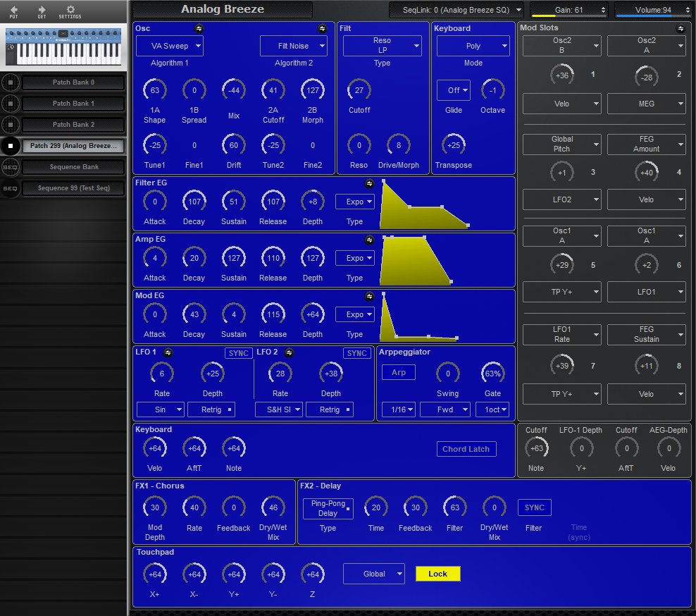Viewport: 696px width, 616px height.
Task: Open the Filt Noise algorithm dropdown
Action: (x=293, y=46)
